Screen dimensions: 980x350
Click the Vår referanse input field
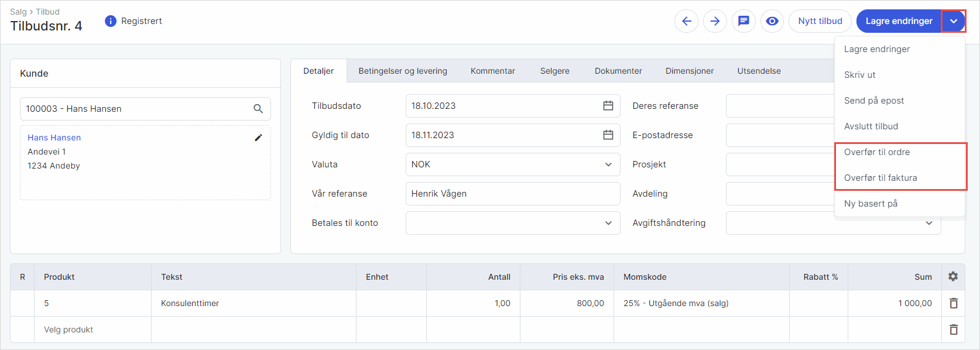(x=512, y=194)
